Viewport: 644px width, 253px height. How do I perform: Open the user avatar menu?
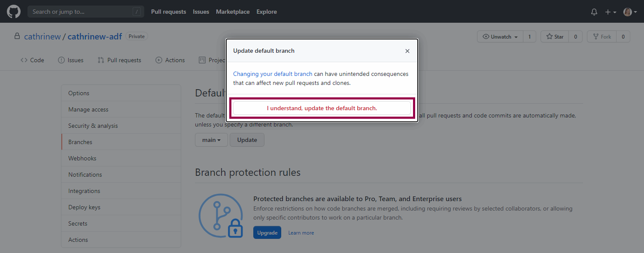tap(629, 12)
